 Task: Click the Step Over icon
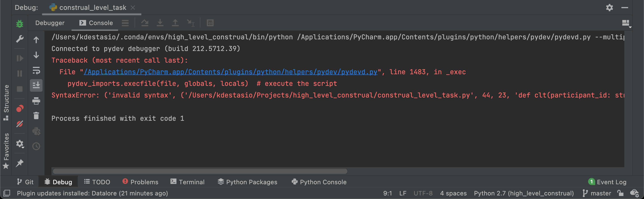pyautogui.click(x=144, y=23)
